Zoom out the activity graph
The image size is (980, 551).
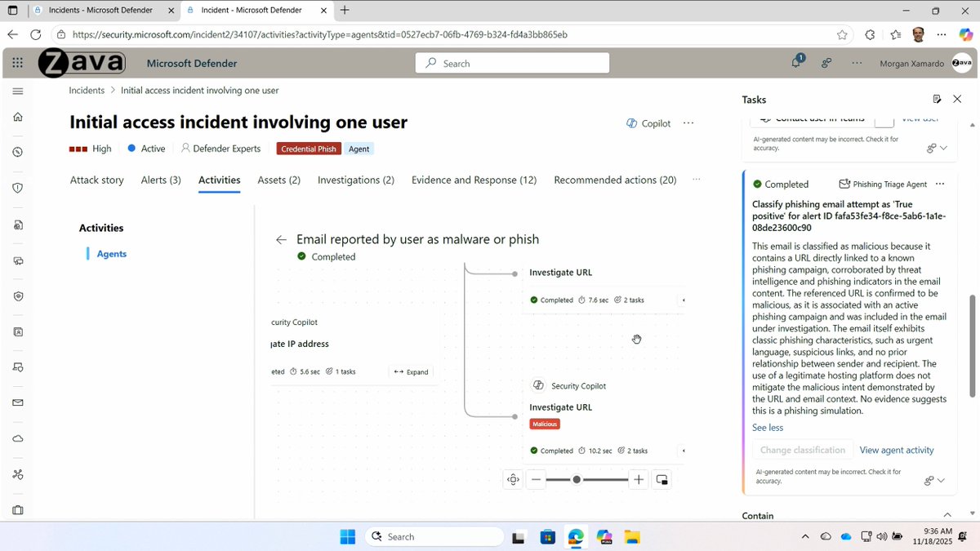click(537, 479)
